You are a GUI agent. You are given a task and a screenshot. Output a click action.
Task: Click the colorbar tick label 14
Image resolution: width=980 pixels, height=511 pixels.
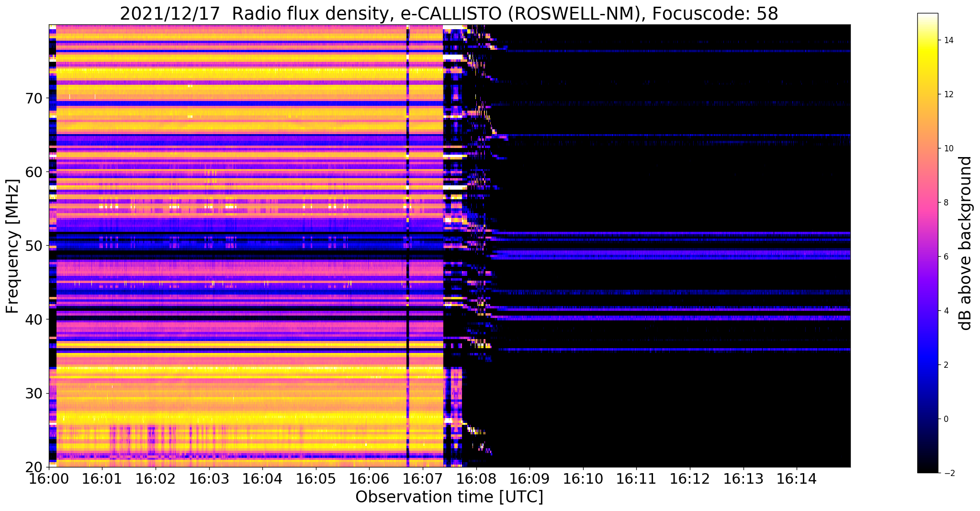[x=948, y=40]
